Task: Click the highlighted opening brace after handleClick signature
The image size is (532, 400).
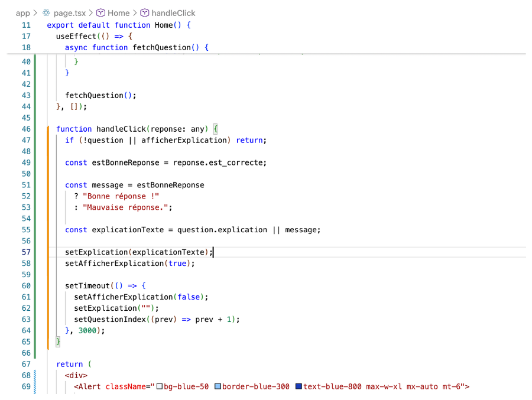Action: pos(216,129)
